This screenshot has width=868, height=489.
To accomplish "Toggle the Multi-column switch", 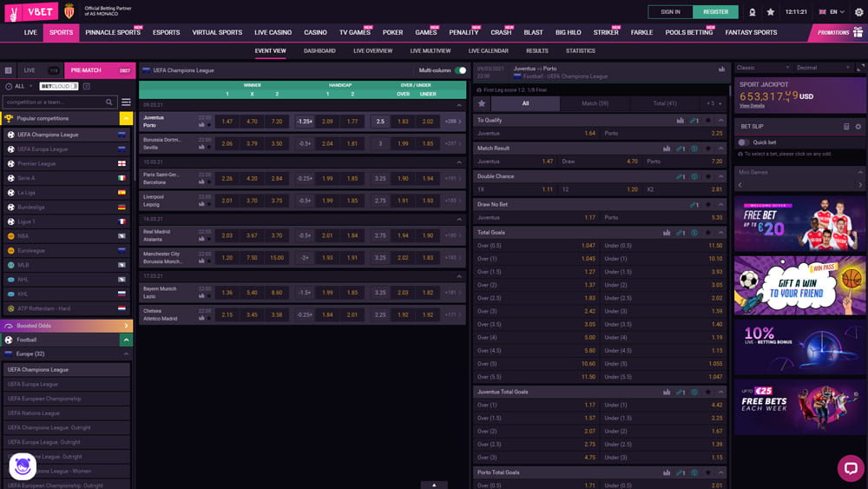I will click(461, 70).
